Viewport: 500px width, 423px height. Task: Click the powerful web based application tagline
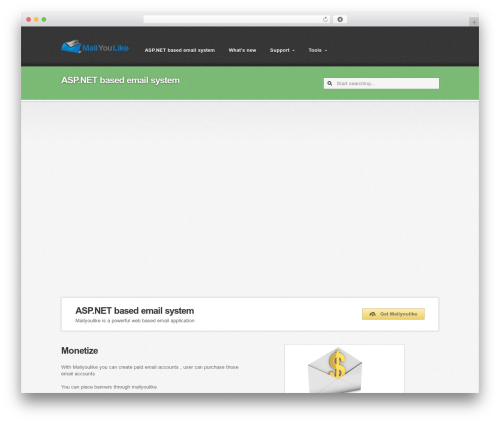[x=135, y=321]
